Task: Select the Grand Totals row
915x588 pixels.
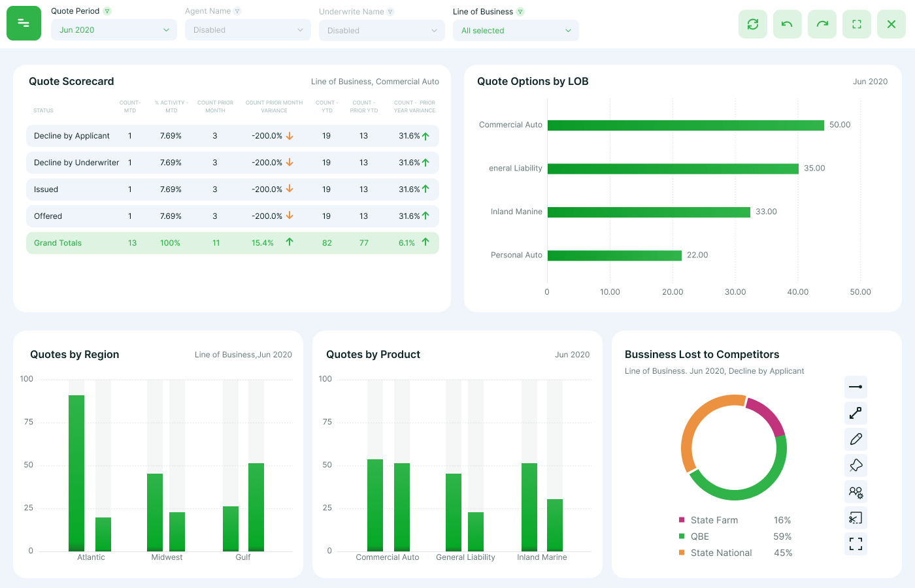Action: (x=232, y=243)
